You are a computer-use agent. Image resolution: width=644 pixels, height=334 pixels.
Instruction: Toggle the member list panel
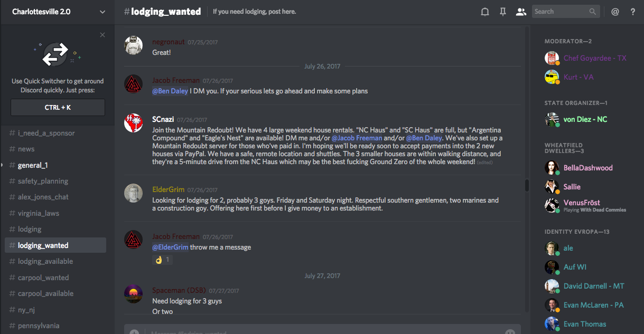point(521,12)
